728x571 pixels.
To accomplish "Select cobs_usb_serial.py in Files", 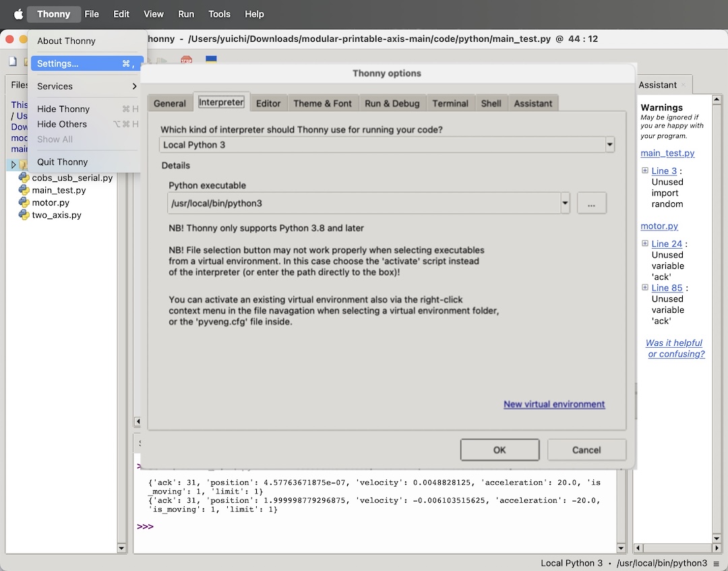I will point(72,178).
